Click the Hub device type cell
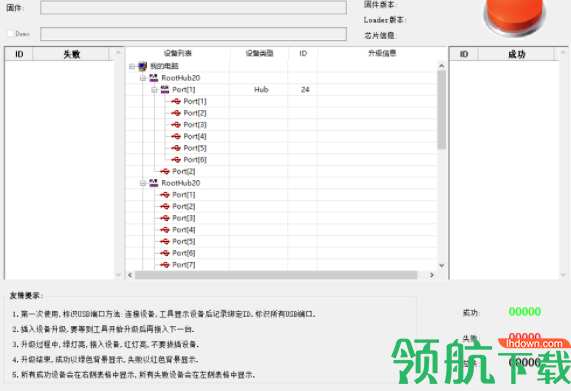 pyautogui.click(x=261, y=90)
